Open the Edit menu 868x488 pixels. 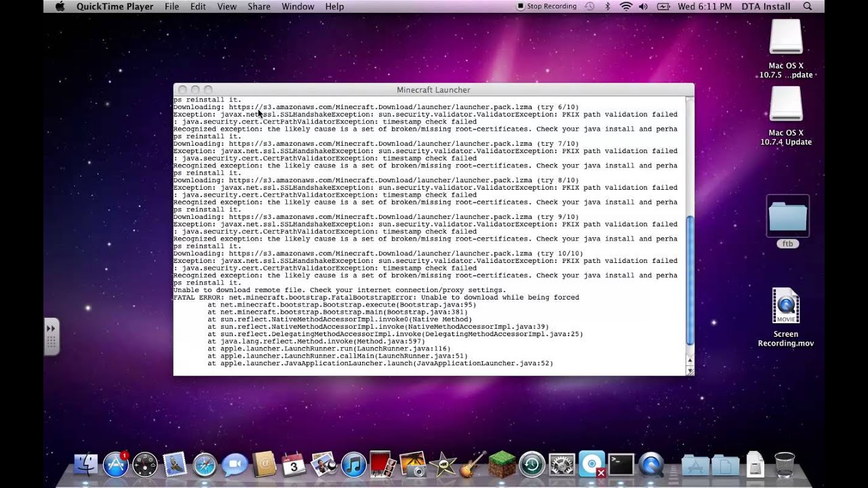point(198,6)
